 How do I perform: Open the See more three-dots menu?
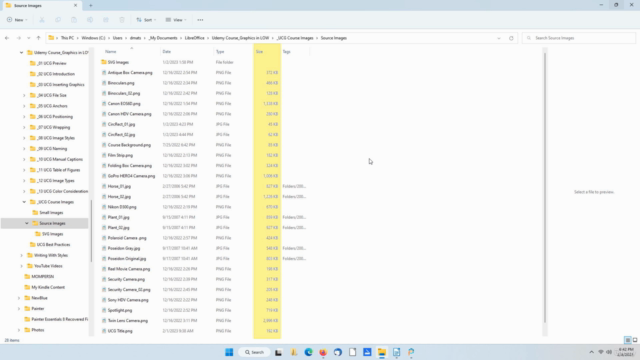point(200,20)
